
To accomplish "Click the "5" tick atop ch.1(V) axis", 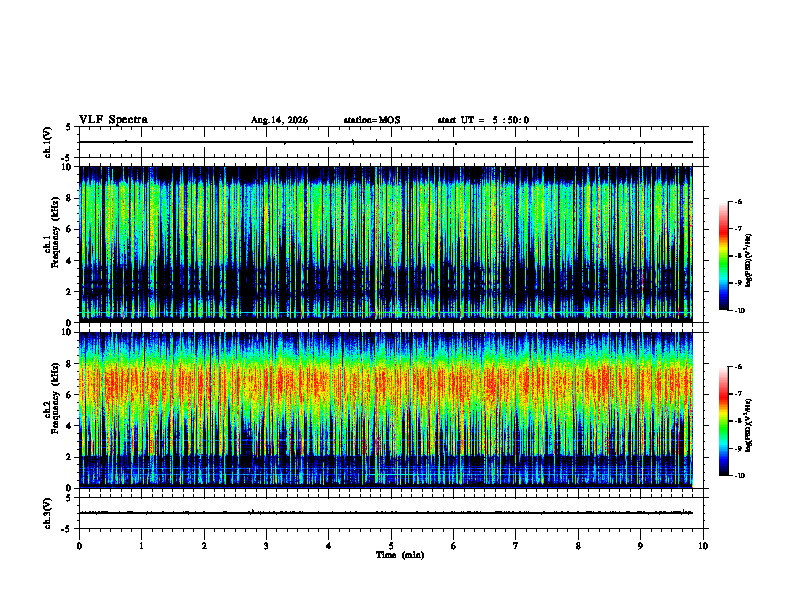I will pos(68,127).
